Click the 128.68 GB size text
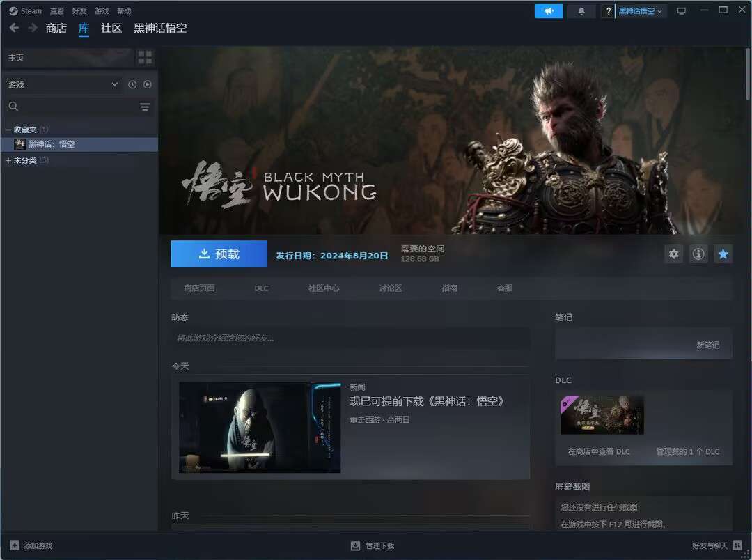Image resolution: width=752 pixels, height=560 pixels. (x=420, y=259)
